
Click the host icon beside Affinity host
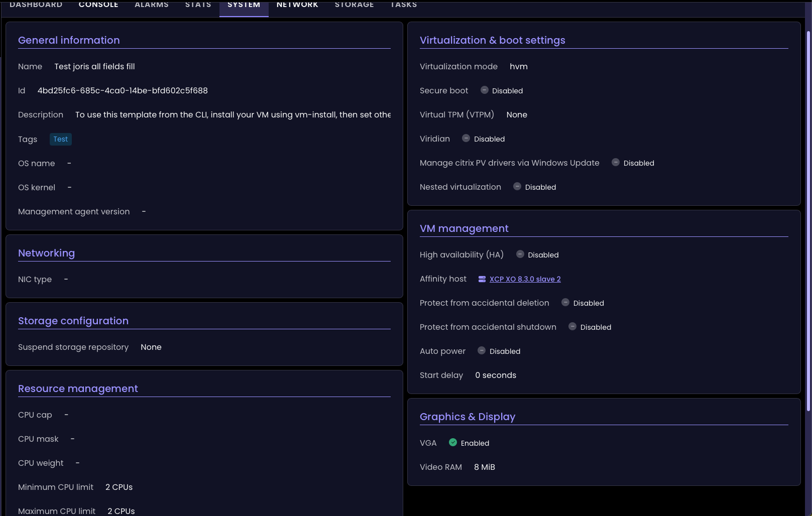482,279
